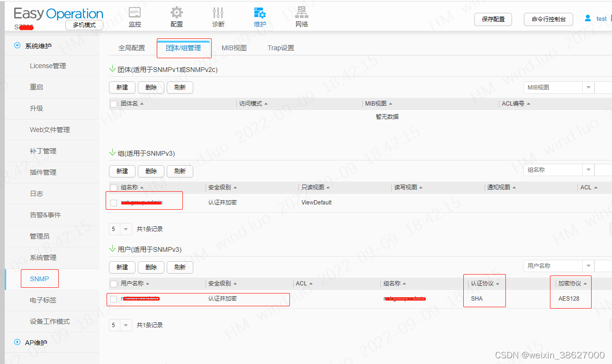Sort by 读写视图 column arrow
The width and height of the screenshot is (612, 364).
click(x=421, y=187)
